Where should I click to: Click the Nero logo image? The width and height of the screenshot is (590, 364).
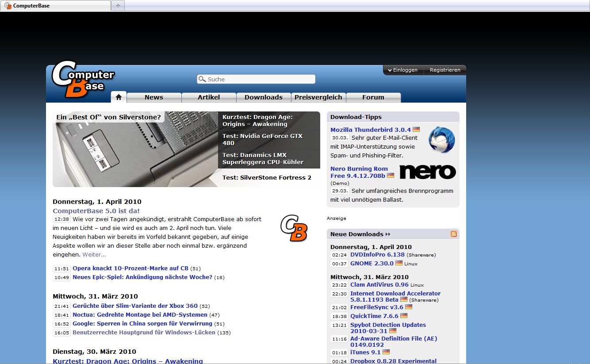[x=427, y=172]
